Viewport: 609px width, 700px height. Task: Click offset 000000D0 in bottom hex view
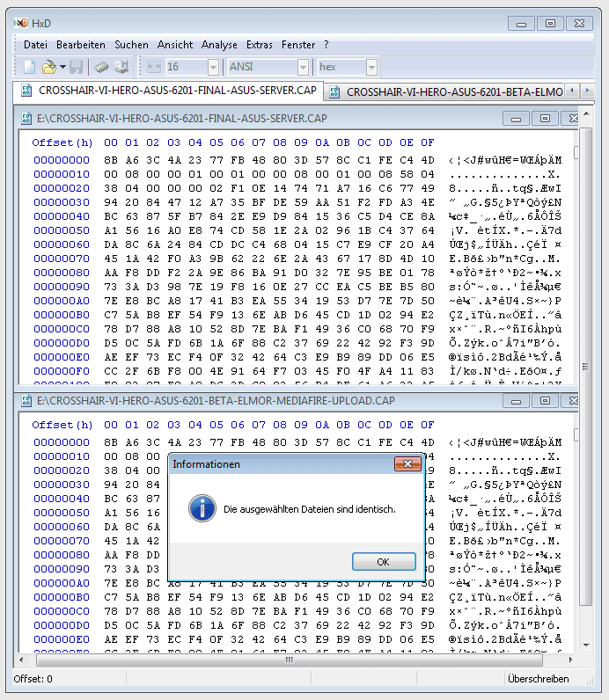point(62,625)
